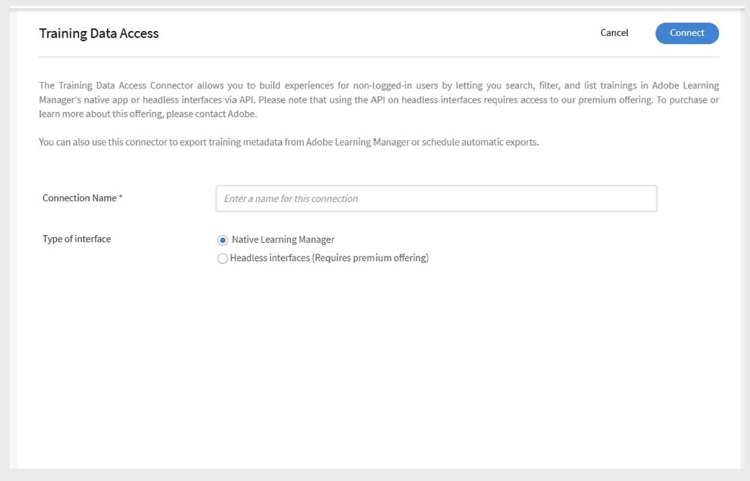Viewport: 750px width, 481px height.
Task: Click the red required asterisk beside Connection Name
Action: (x=121, y=197)
